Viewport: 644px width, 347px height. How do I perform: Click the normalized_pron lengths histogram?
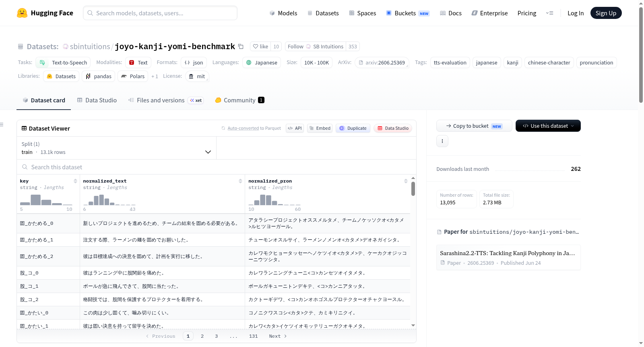coord(275,200)
